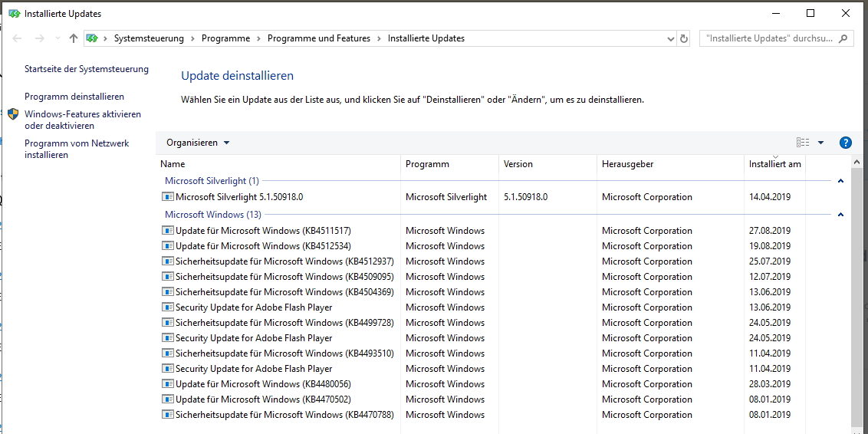Collapse the Microsoft Windows group
This screenshot has height=434, width=868.
pos(840,214)
